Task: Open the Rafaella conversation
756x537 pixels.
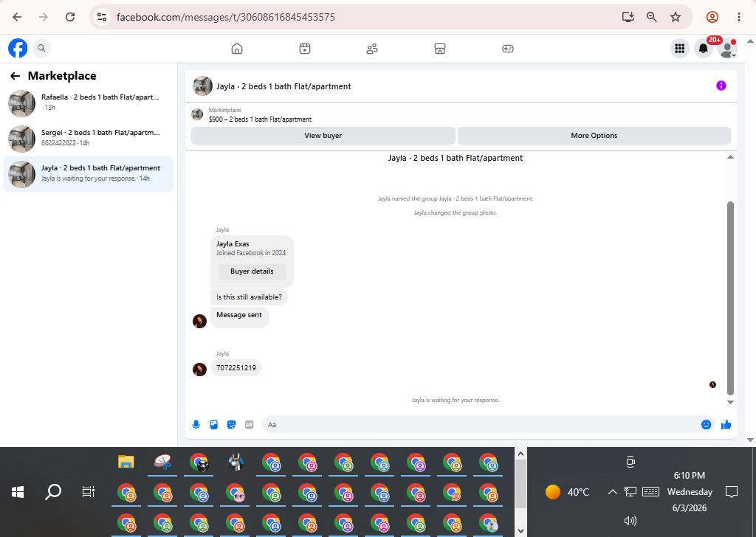Action: (x=89, y=103)
